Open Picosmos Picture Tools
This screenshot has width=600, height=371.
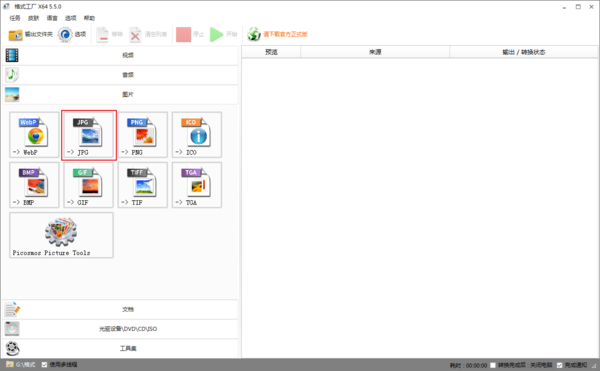[x=61, y=235]
